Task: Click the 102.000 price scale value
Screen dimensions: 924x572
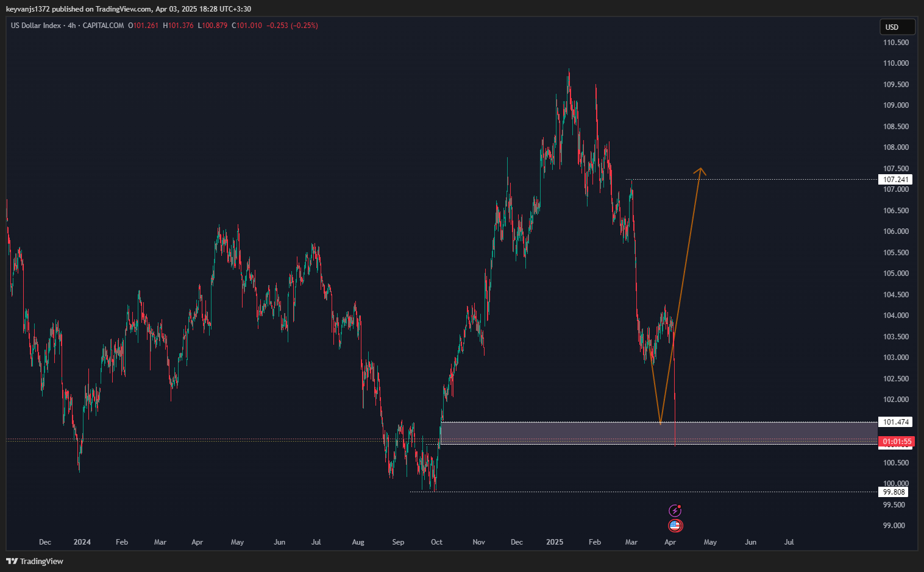Action: 896,400
